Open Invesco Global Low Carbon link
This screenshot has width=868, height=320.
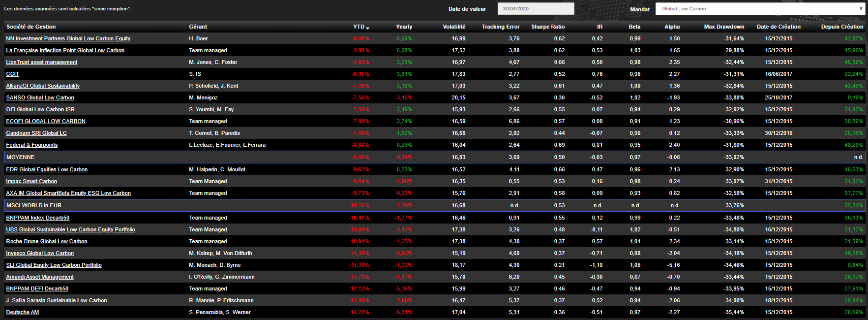(x=40, y=253)
